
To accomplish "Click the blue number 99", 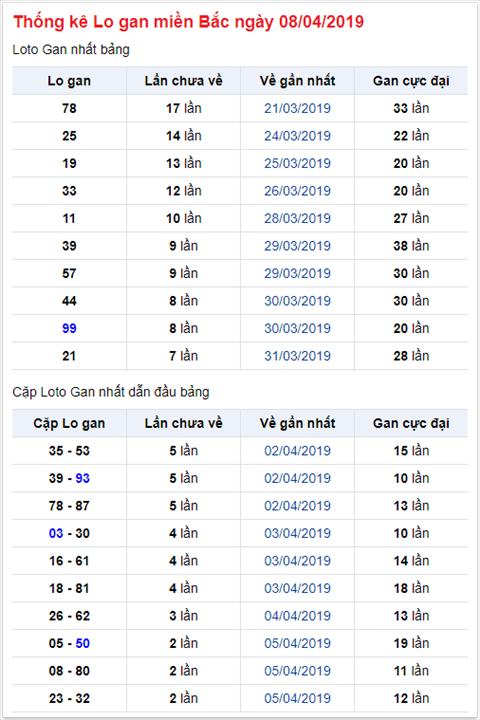I will point(69,328).
